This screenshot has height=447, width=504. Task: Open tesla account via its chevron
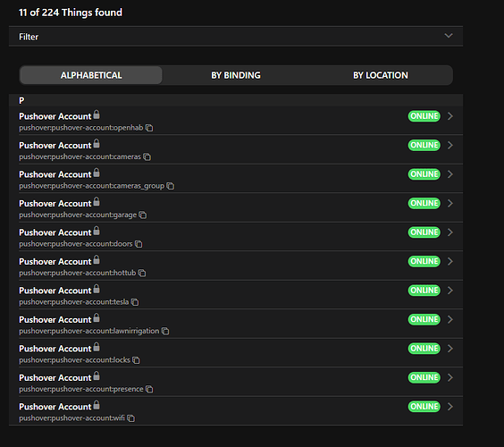coord(450,291)
